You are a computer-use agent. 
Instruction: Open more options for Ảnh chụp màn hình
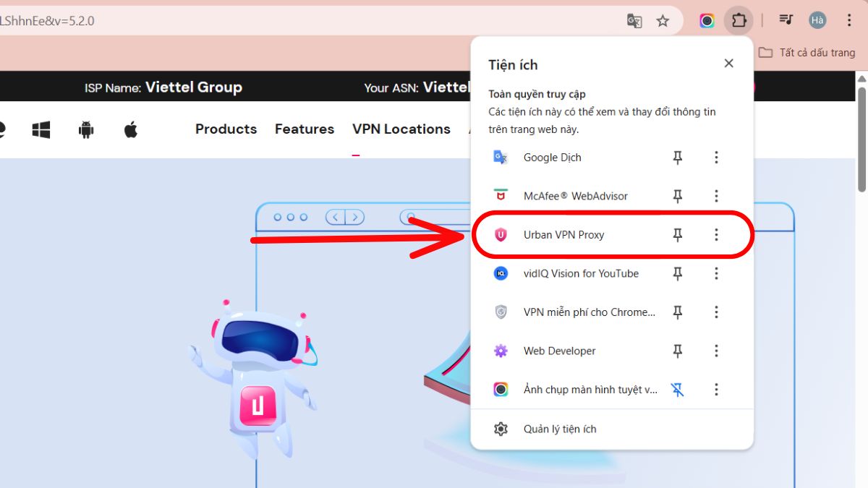(716, 390)
